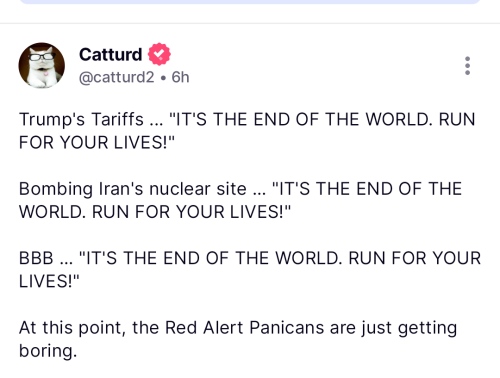This screenshot has height=378, width=500.
Task: Click the line WORLD. RUN FOR YOUR LIVES!
Action: point(155,212)
